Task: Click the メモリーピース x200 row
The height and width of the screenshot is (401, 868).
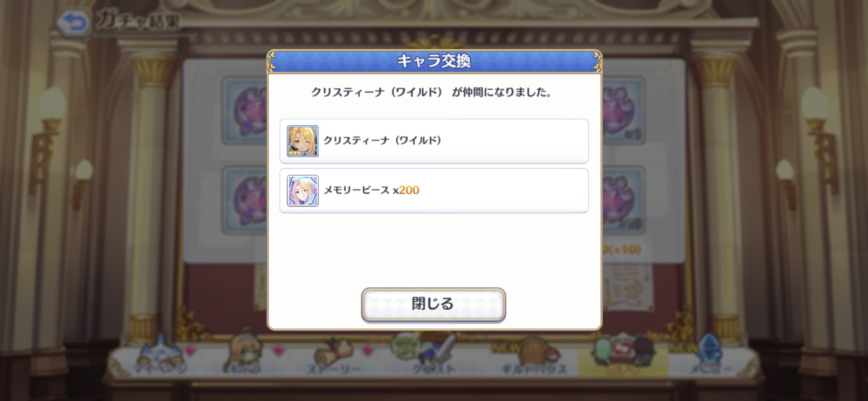Action: [x=434, y=191]
